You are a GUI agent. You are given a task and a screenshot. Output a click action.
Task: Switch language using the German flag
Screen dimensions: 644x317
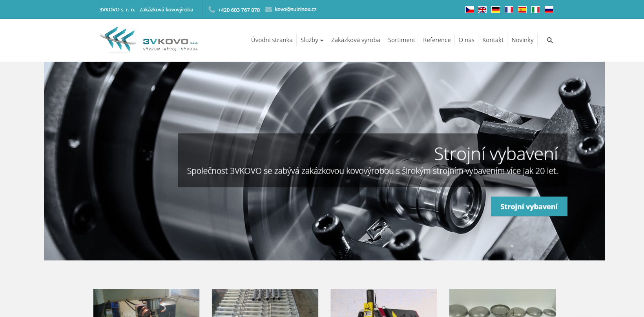click(x=496, y=9)
